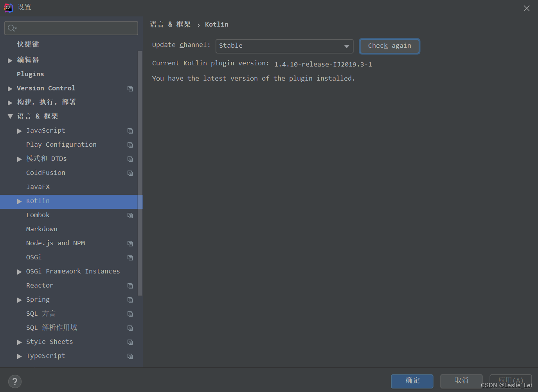Image resolution: width=538 pixels, height=392 pixels.
Task: Expand the JavaScript node arrow
Action: pos(20,131)
